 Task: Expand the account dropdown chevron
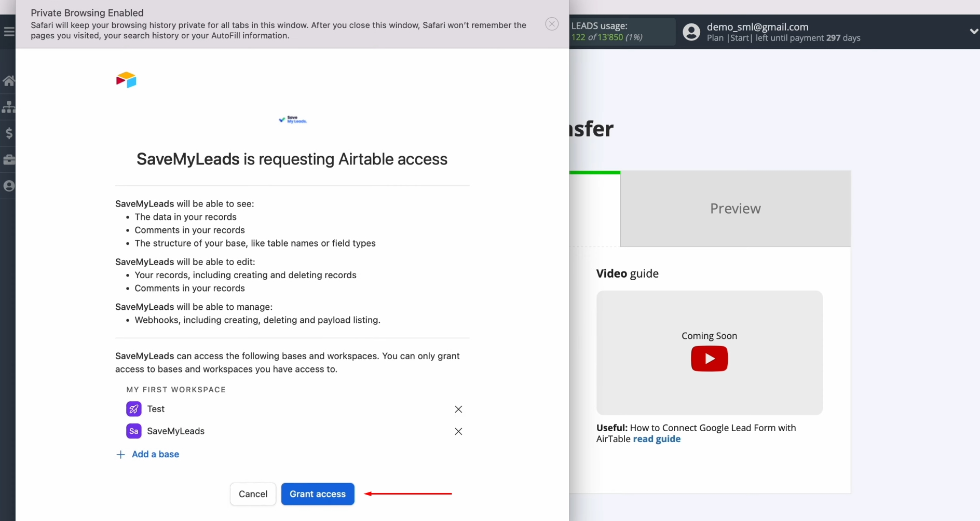974,32
